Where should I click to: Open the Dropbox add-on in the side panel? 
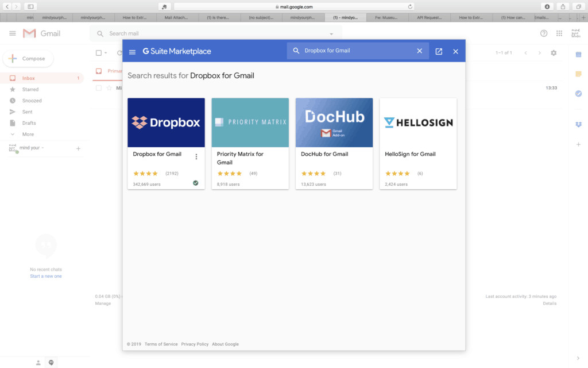click(579, 124)
